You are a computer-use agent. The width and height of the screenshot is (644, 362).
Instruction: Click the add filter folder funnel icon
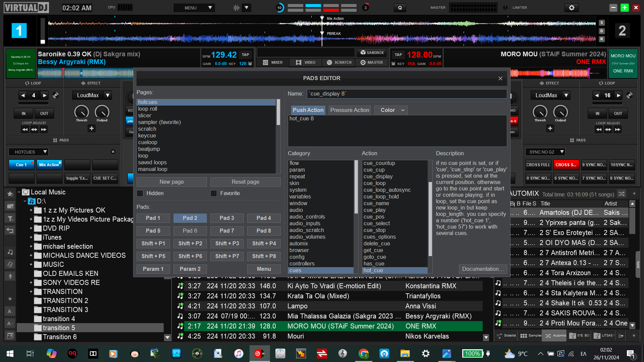(x=10, y=219)
